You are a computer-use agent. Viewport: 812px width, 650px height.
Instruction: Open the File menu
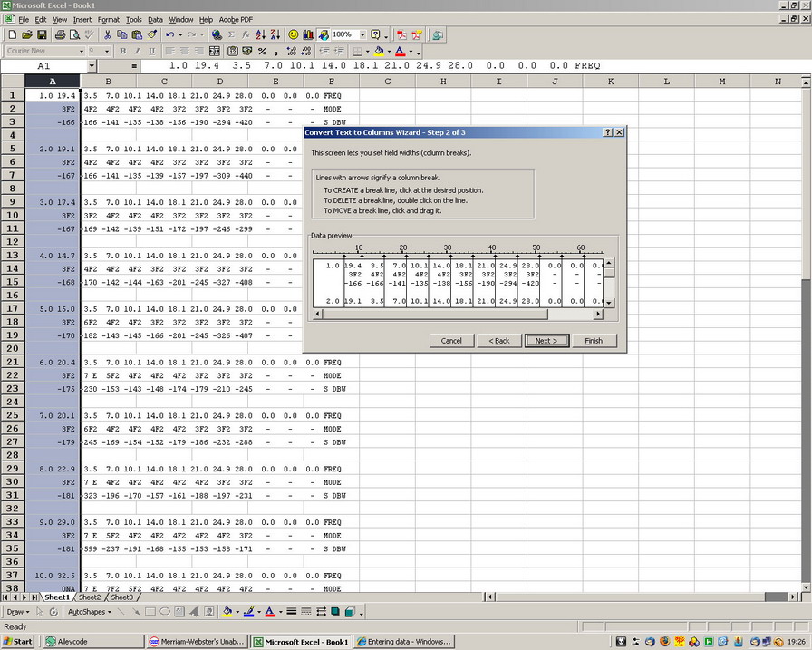pyautogui.click(x=24, y=20)
